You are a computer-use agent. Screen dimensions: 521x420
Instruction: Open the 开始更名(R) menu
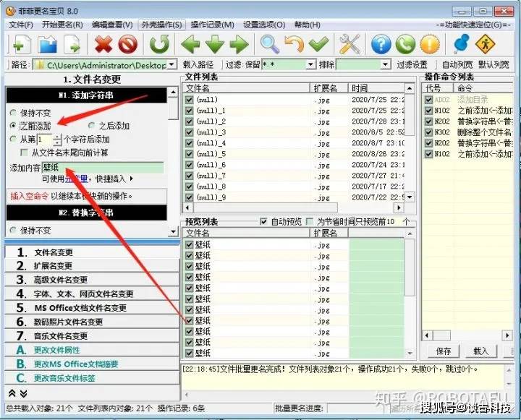pyautogui.click(x=62, y=25)
